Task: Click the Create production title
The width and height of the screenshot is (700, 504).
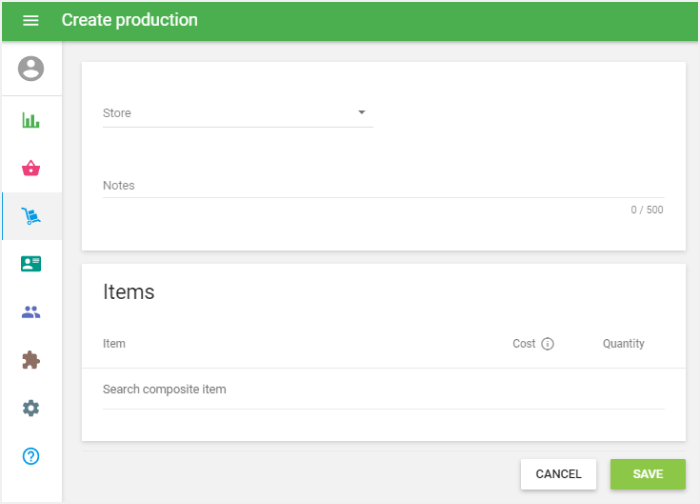Action: (129, 20)
